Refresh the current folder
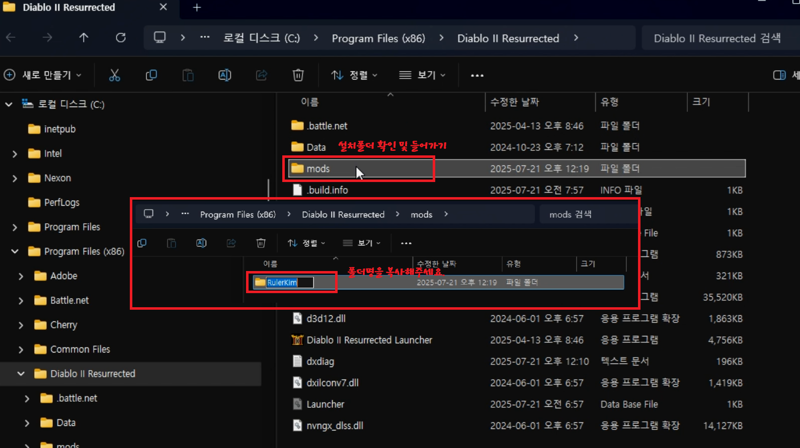 click(x=120, y=38)
